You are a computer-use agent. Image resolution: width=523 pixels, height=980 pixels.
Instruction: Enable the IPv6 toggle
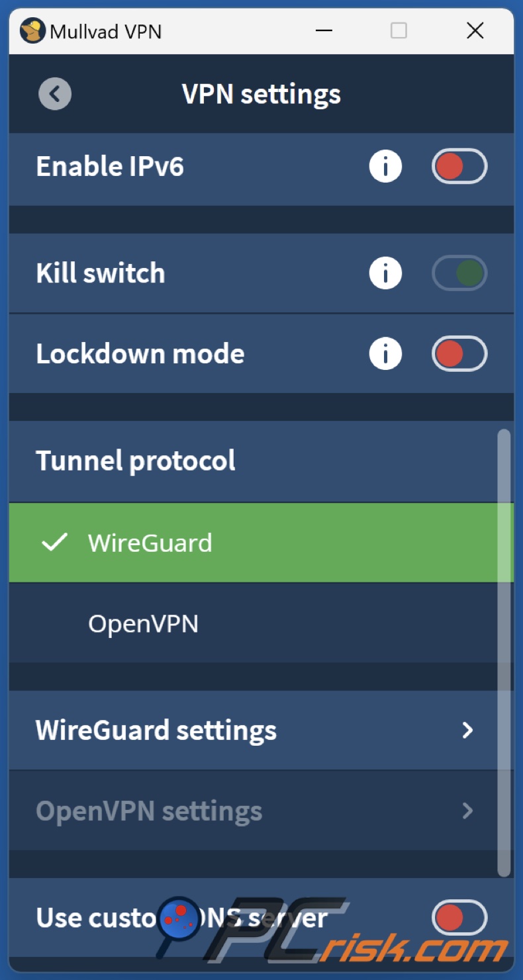point(459,166)
